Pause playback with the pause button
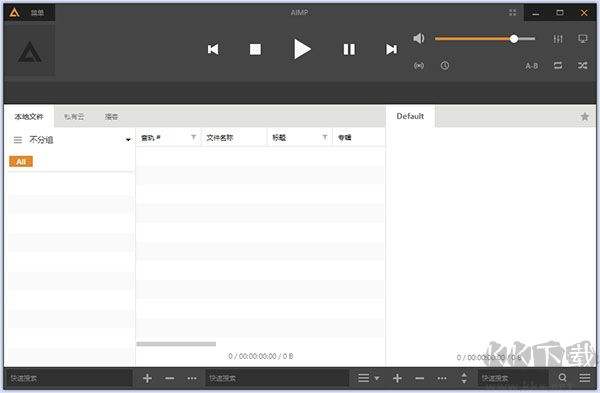The image size is (600, 393). (349, 49)
